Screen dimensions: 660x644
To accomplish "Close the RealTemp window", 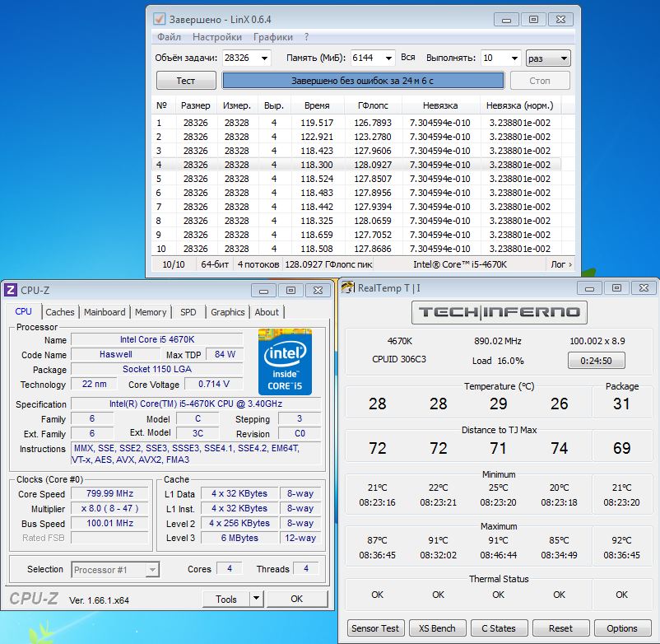I will coord(644,288).
